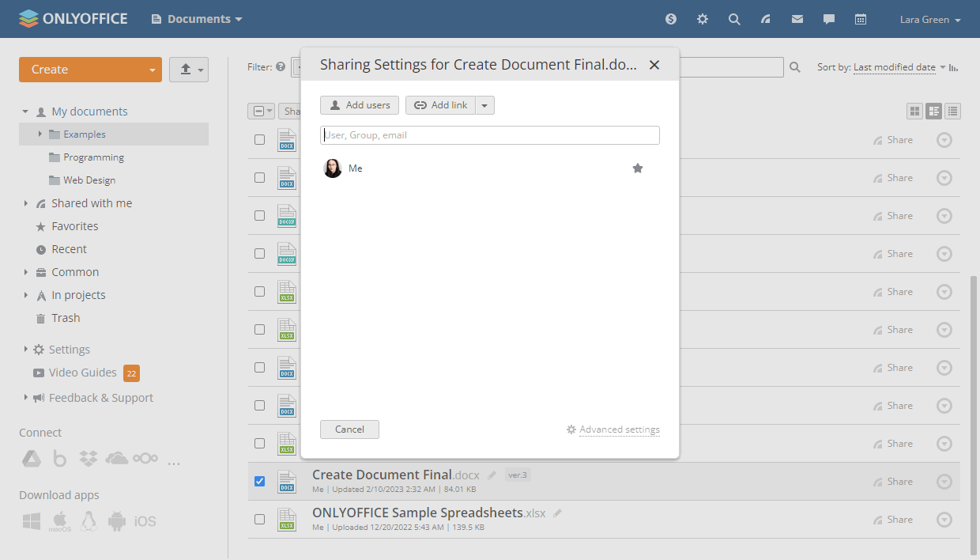980x560 pixels.
Task: Expand the Shared with me section
Action: (26, 202)
